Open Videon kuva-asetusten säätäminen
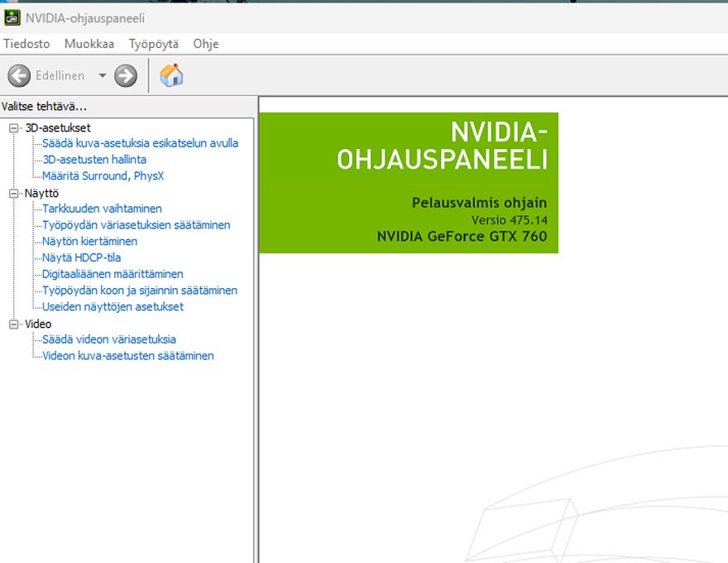Screen dimensions: 728x563 click(128, 356)
